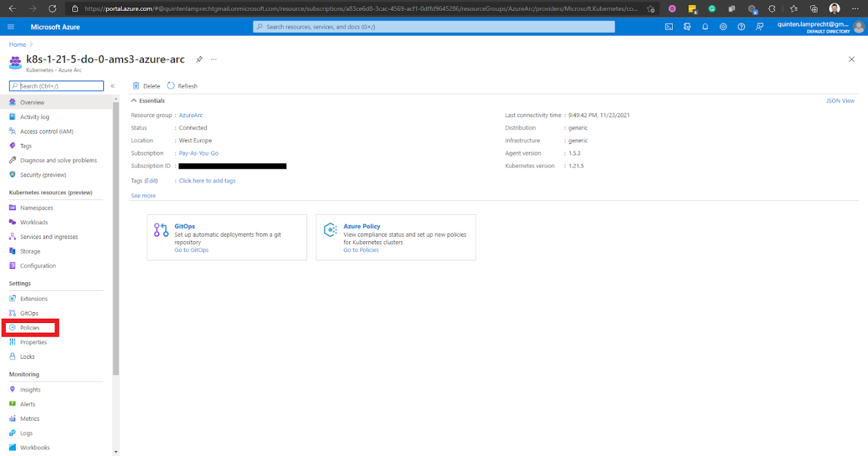Click the Azure Policy card icon
The height and width of the screenshot is (456, 868).
(x=331, y=230)
